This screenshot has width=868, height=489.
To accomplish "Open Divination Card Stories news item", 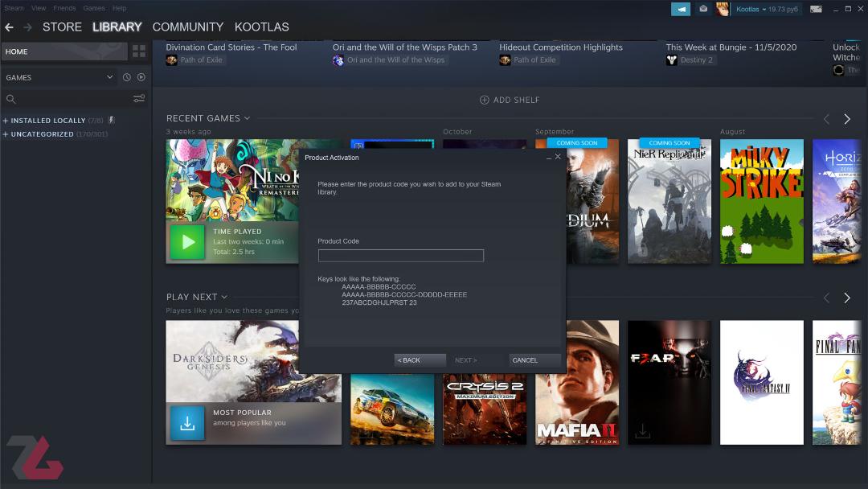I will pyautogui.click(x=231, y=47).
